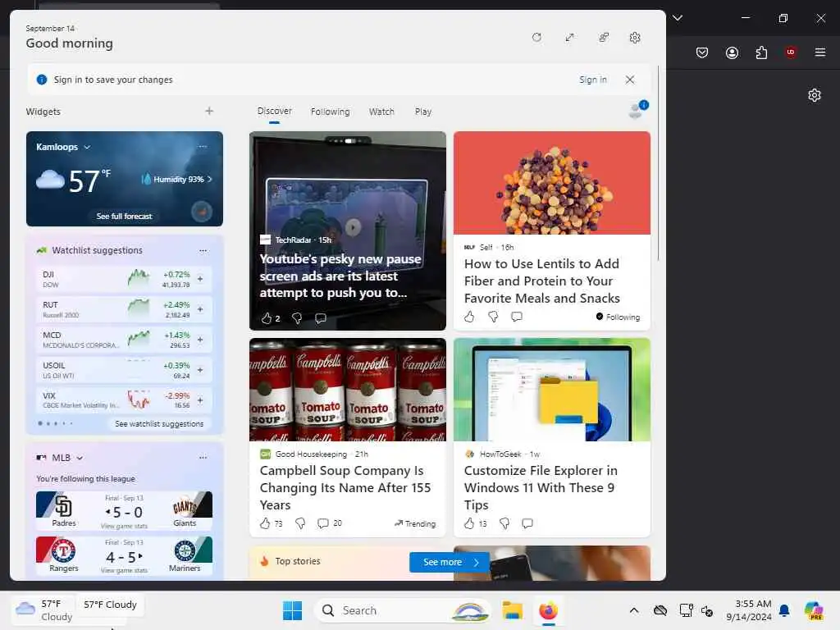Open the Watch tab
The height and width of the screenshot is (630, 840).
click(x=381, y=112)
